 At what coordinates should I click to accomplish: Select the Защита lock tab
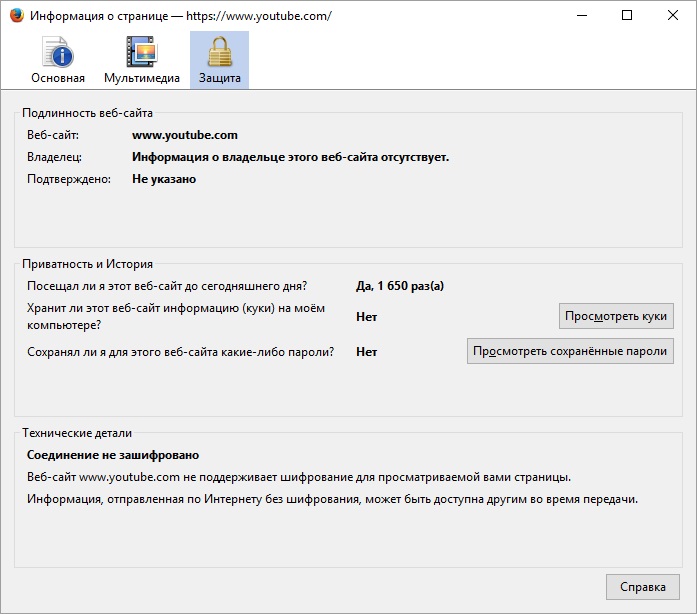tap(220, 60)
